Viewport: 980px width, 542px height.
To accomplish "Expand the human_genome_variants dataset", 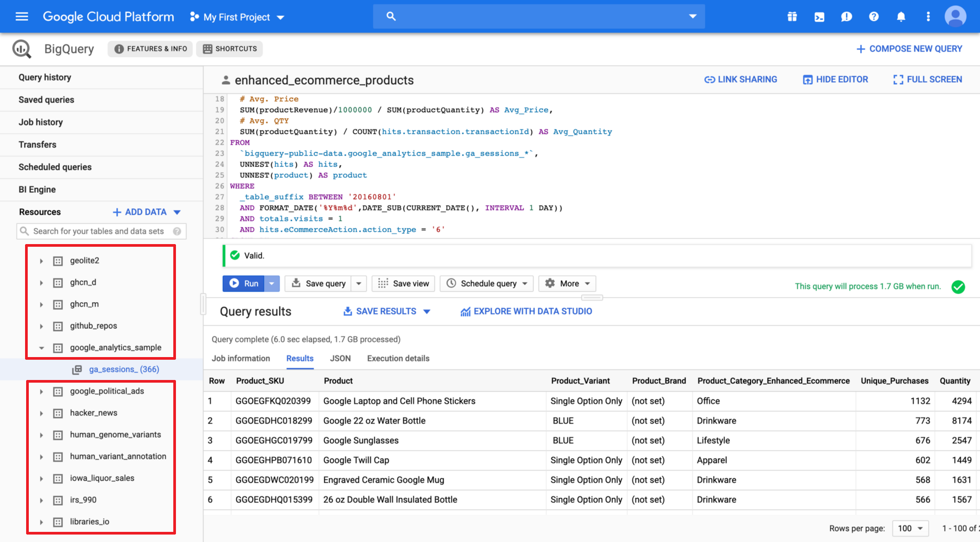I will pyautogui.click(x=41, y=435).
